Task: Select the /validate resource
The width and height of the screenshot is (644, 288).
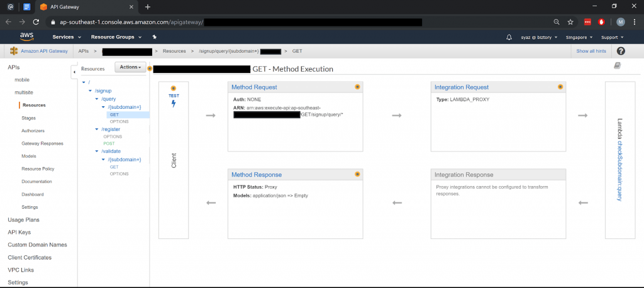Action: [111, 151]
